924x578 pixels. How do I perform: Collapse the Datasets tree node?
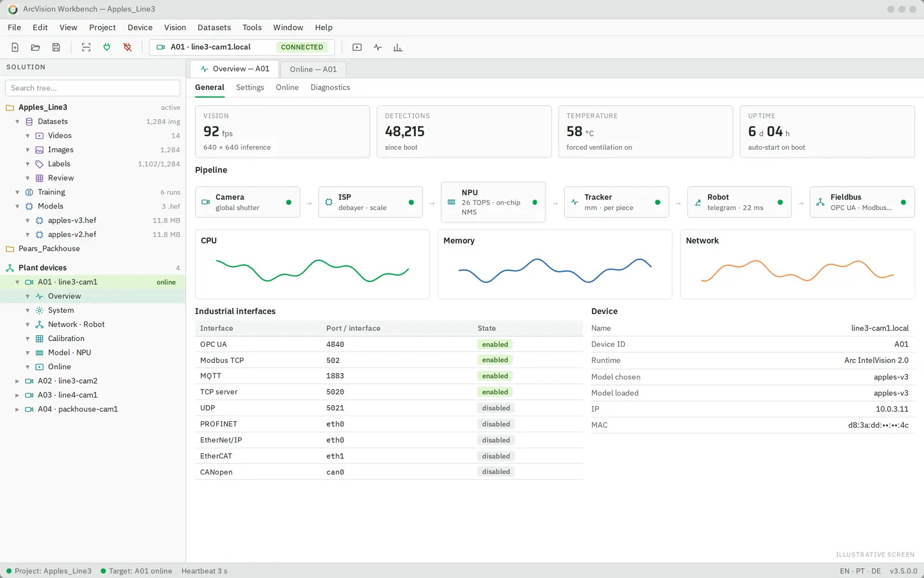click(17, 121)
